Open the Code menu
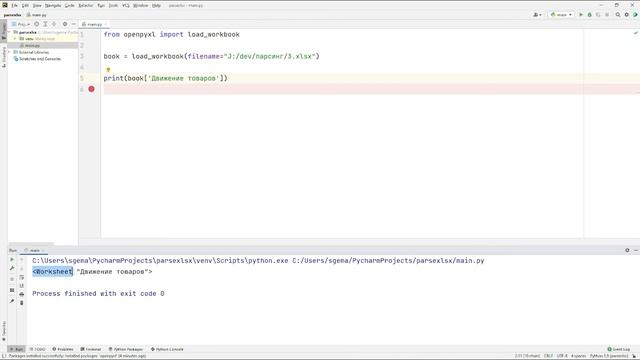This screenshot has width=640, height=360. tap(69, 5)
